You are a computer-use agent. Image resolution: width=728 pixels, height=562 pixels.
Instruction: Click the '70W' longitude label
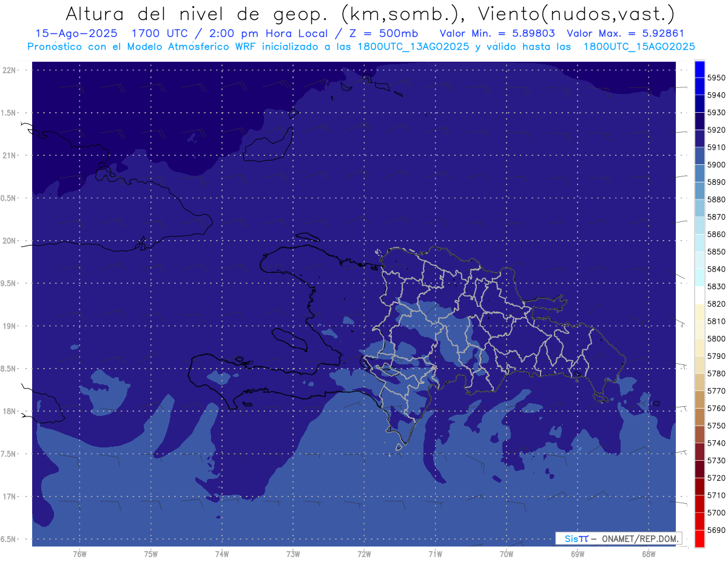[506, 554]
